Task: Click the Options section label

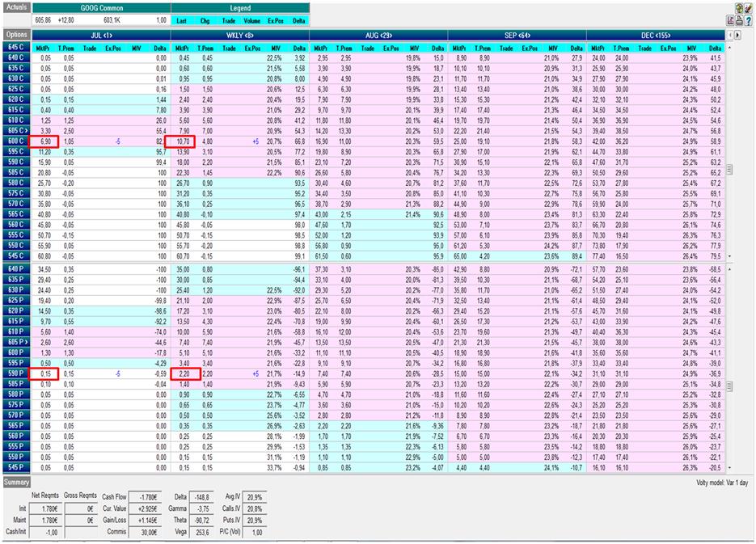Action: 16,35
